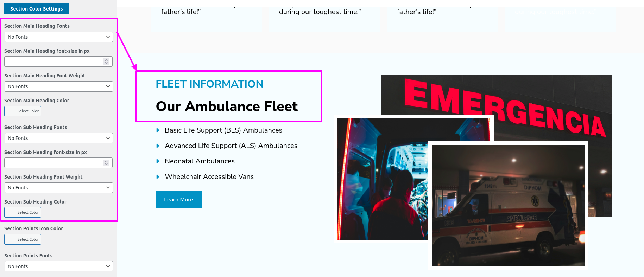Open Section Sub Heading Font Weight dropdown
Viewport: 644px width, 277px height.
(58, 188)
